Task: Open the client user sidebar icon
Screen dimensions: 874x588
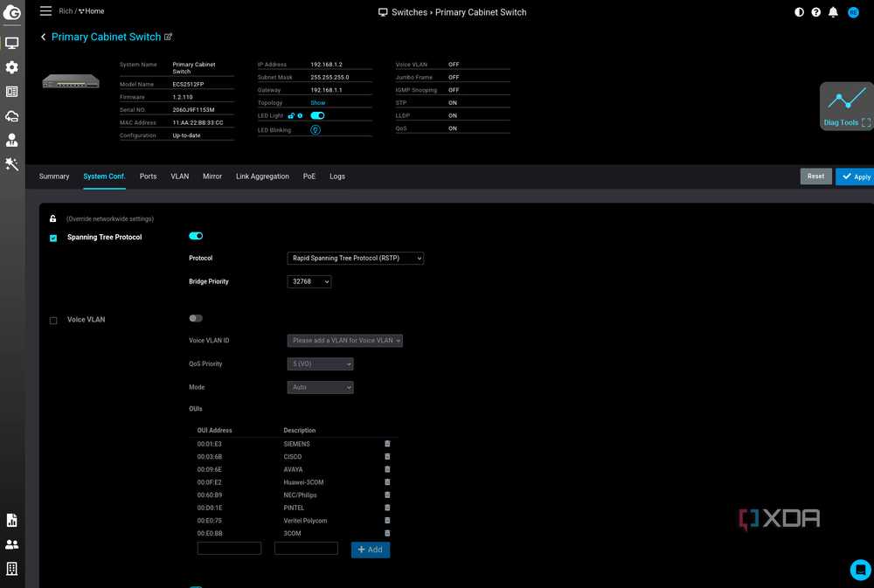Action: coord(11,140)
